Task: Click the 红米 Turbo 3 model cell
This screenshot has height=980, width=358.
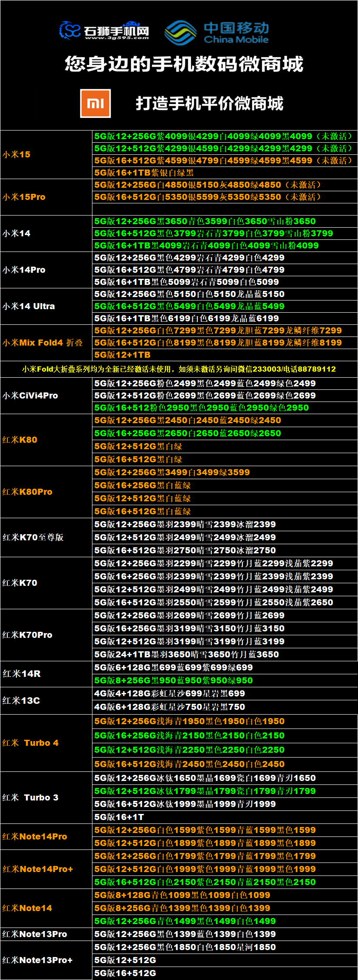Action: pyautogui.click(x=46, y=797)
